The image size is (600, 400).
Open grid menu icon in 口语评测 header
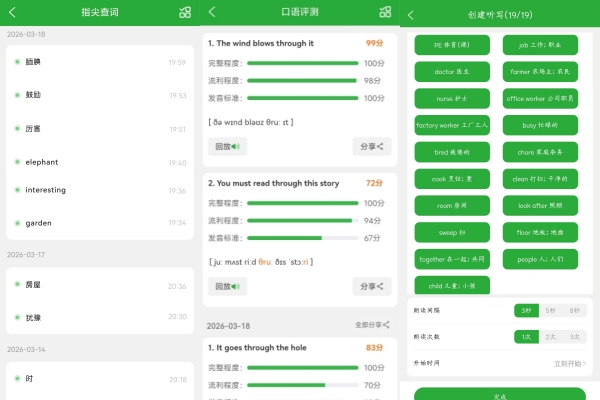[x=385, y=13]
